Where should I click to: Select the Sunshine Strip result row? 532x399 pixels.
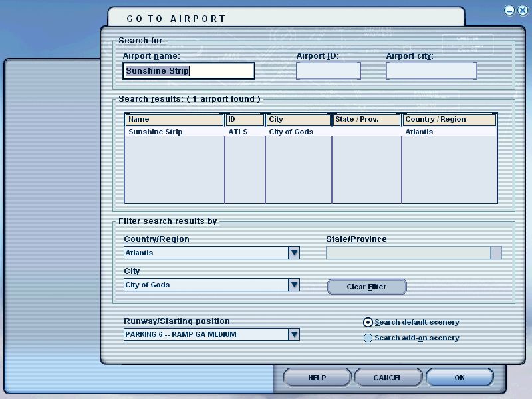point(311,132)
